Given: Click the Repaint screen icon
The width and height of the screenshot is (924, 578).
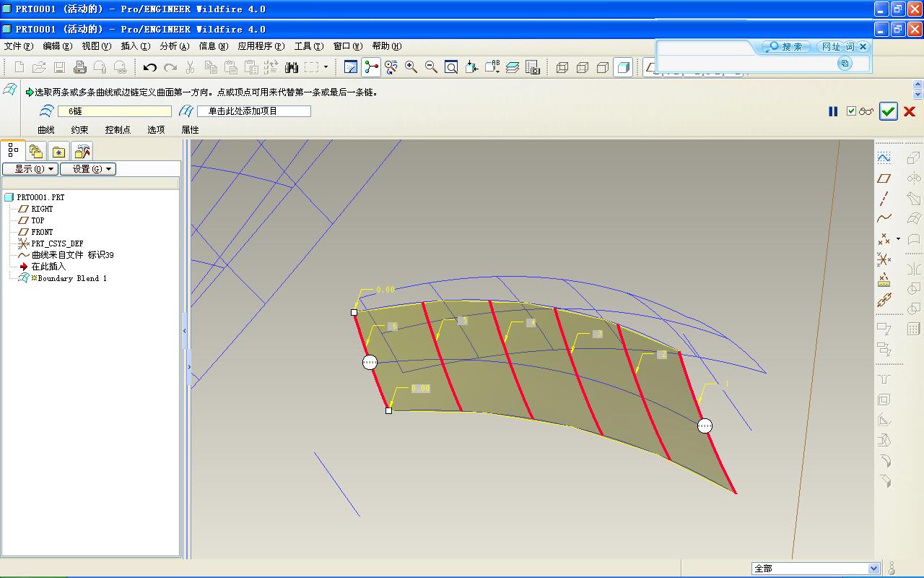Looking at the screenshot, I should pos(351,67).
